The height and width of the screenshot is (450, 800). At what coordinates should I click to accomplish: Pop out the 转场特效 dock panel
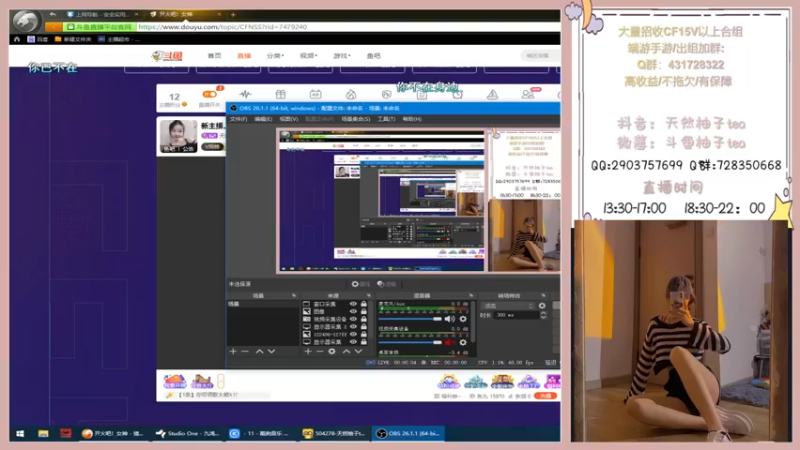pyautogui.click(x=543, y=295)
